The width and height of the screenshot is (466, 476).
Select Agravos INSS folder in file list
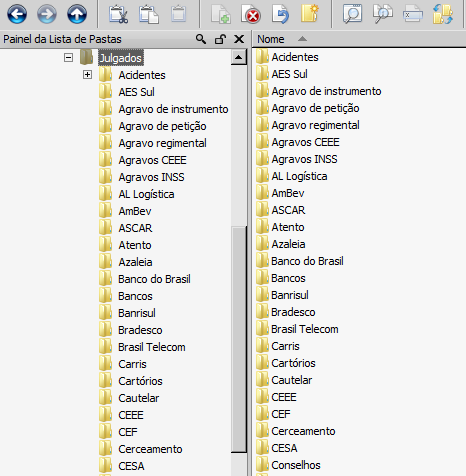click(x=304, y=159)
